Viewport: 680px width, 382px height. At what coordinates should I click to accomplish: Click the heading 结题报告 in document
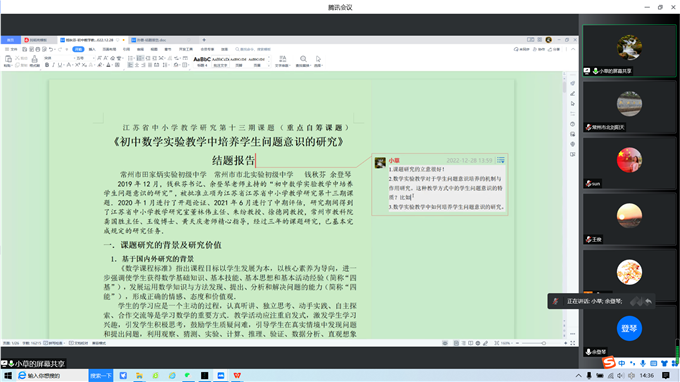point(233,160)
